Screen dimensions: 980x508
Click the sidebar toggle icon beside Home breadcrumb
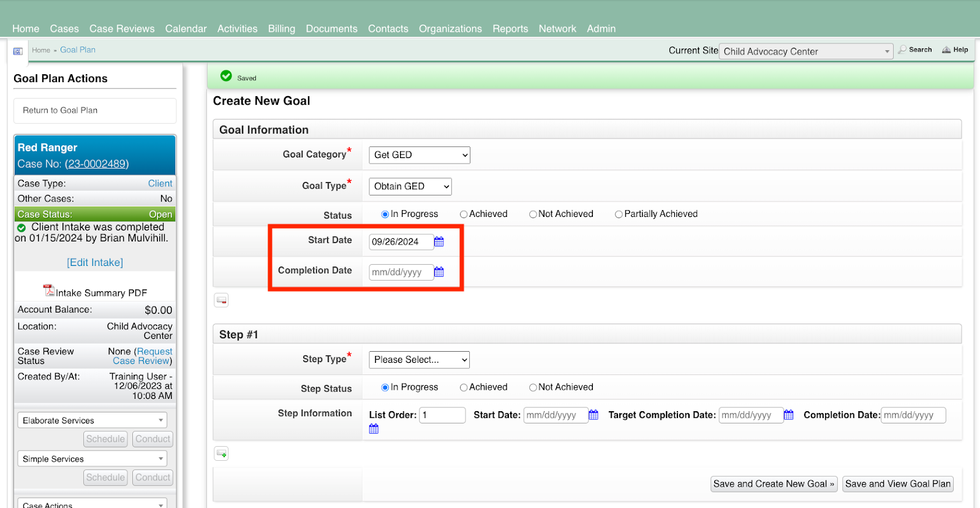(x=18, y=51)
